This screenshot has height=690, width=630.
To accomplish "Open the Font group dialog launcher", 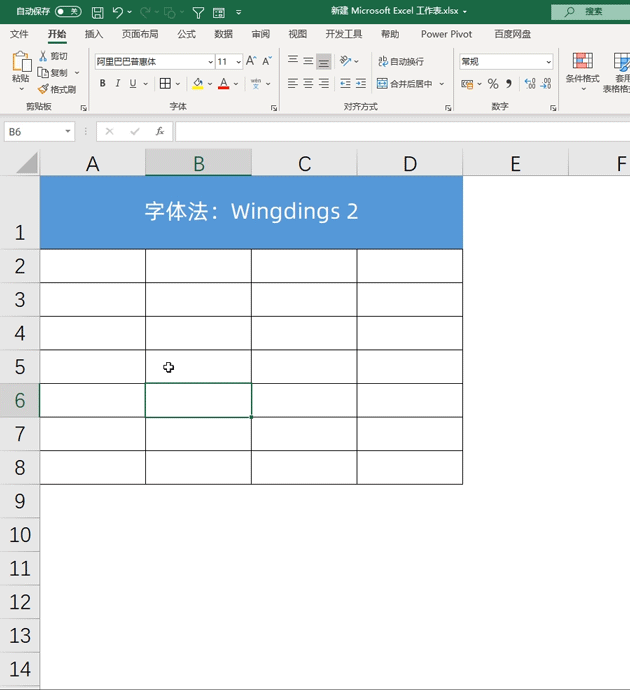I will 274,108.
